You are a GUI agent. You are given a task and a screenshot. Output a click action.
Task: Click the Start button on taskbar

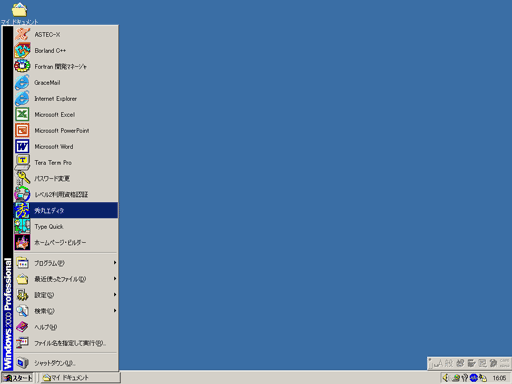tap(18, 378)
